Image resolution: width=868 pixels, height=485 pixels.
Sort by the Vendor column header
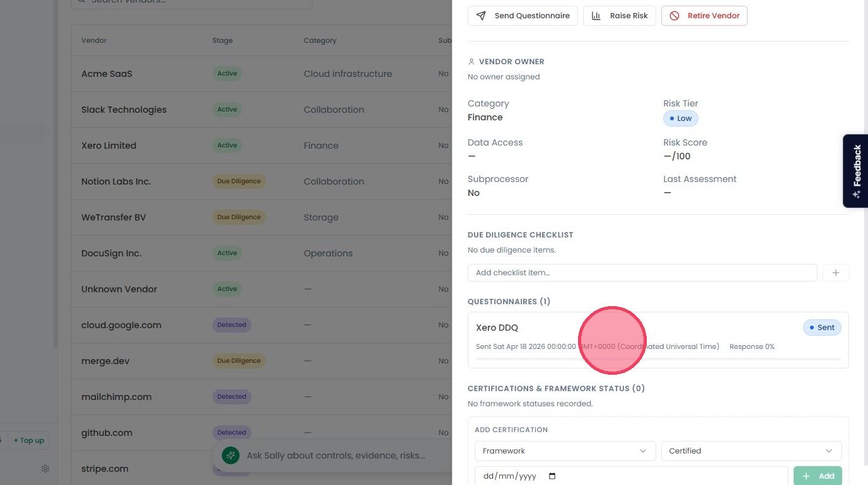pos(94,40)
